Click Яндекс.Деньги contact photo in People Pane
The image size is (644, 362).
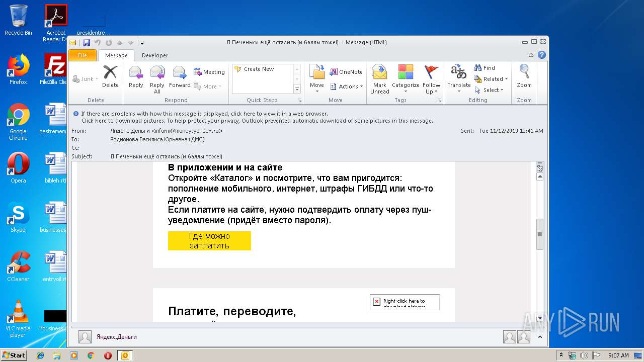pos(85,337)
